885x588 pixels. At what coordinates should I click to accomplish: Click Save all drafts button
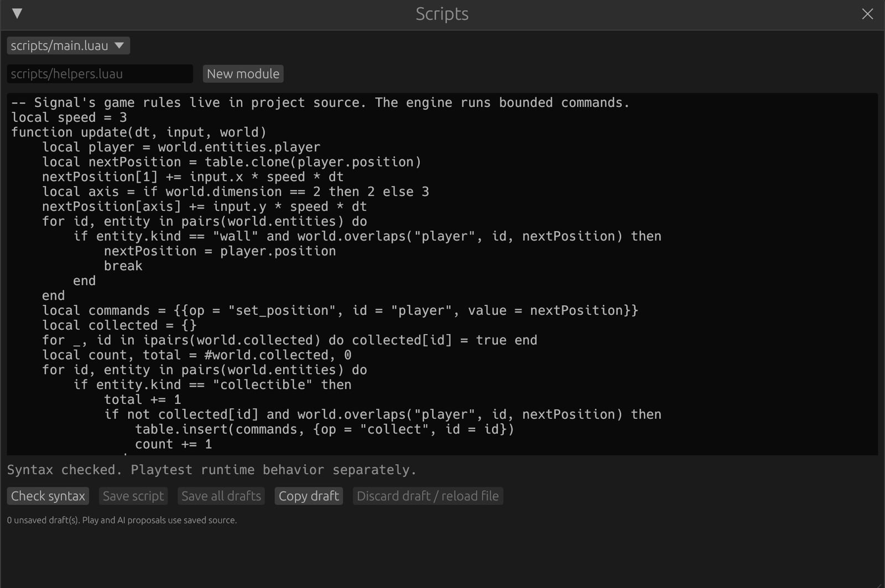(x=221, y=496)
